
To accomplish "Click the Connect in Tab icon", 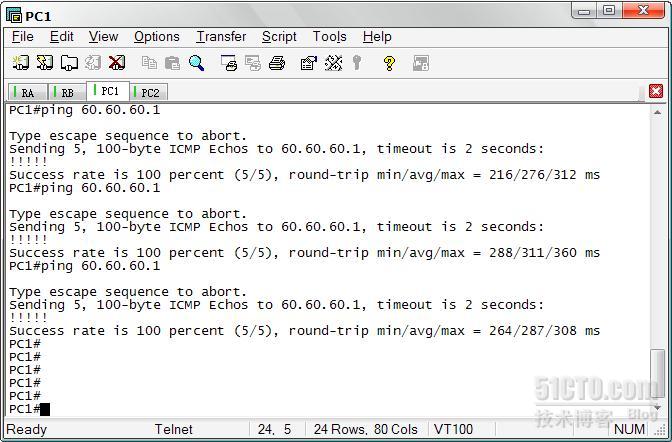I will coord(69,63).
